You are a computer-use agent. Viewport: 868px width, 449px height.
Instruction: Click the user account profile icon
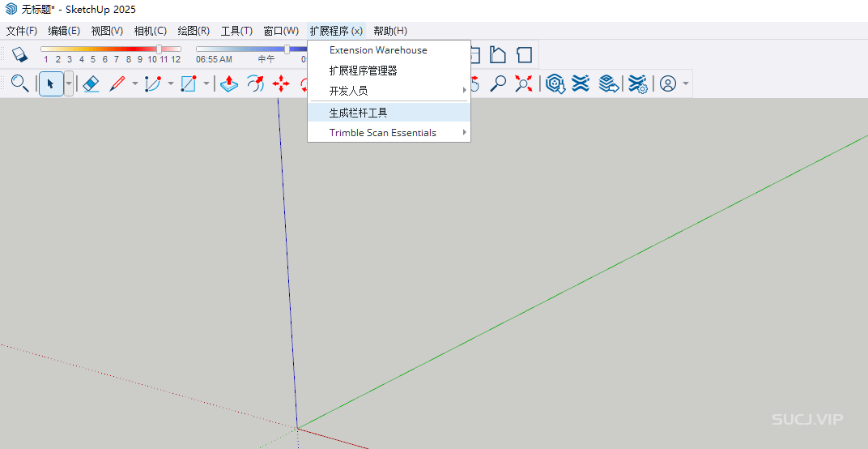668,83
